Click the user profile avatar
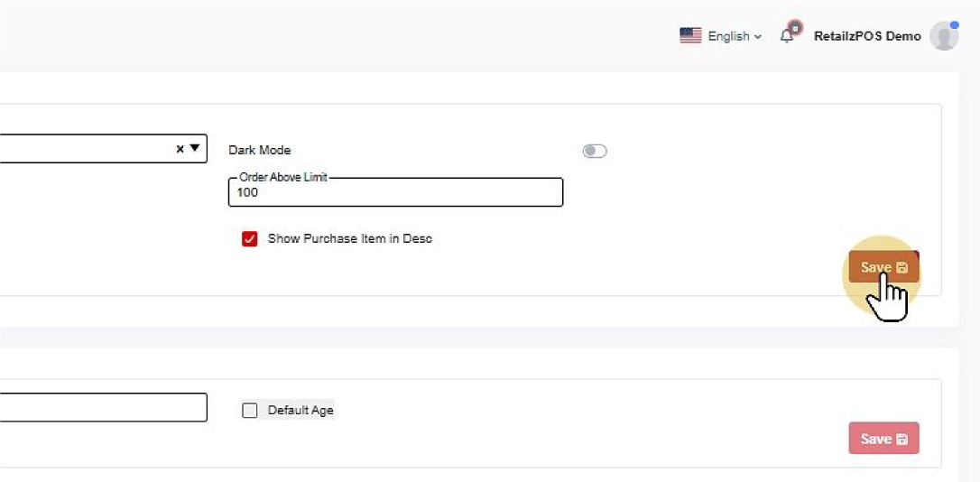 coord(943,36)
